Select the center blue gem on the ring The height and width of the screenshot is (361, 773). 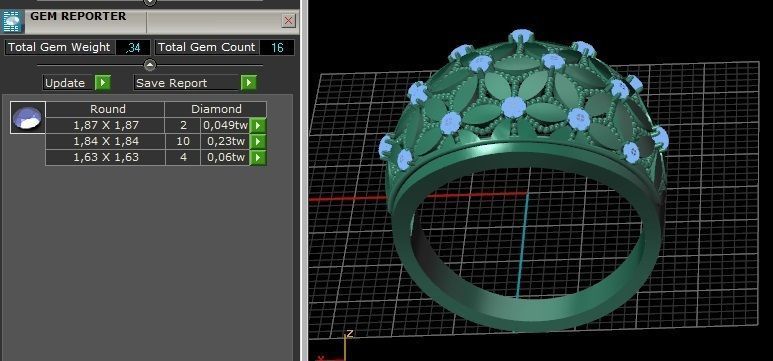[x=513, y=107]
